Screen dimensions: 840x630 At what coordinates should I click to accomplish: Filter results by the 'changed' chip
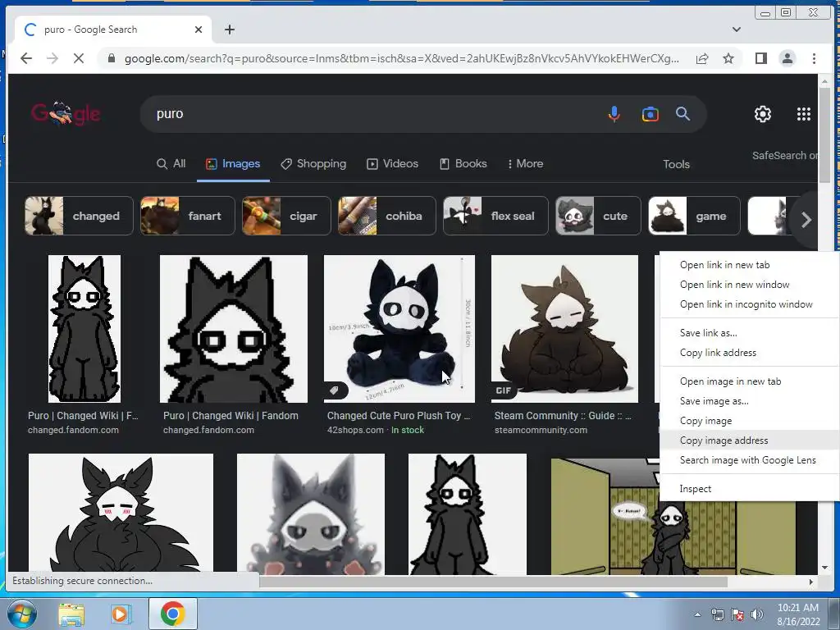pyautogui.click(x=79, y=216)
